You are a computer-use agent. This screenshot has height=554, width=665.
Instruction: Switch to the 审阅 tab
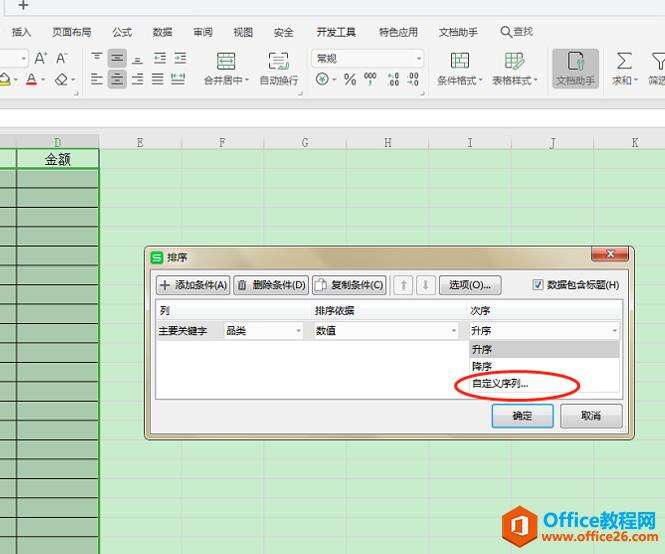point(203,32)
